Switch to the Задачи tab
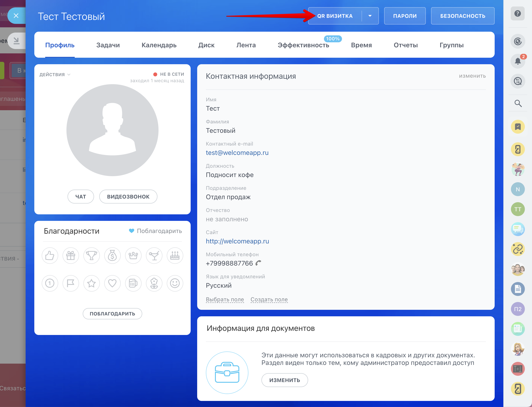This screenshot has width=532, height=407. [108, 45]
